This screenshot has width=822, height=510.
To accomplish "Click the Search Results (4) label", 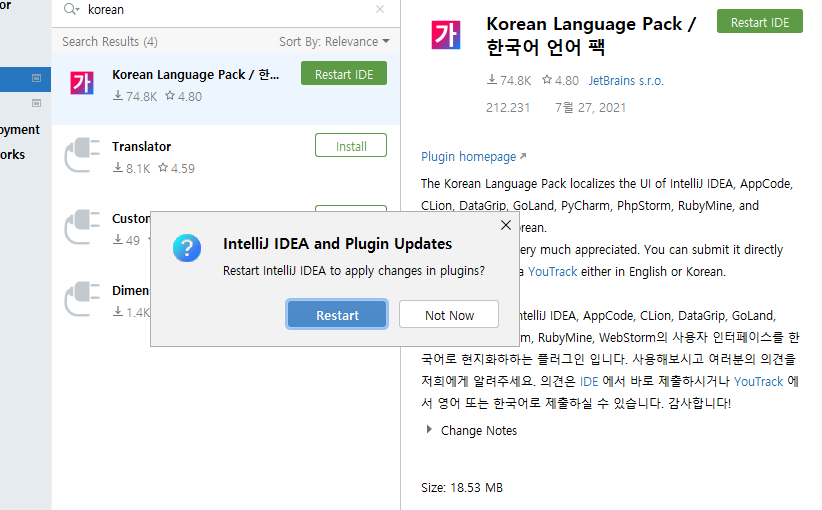I will 110,41.
